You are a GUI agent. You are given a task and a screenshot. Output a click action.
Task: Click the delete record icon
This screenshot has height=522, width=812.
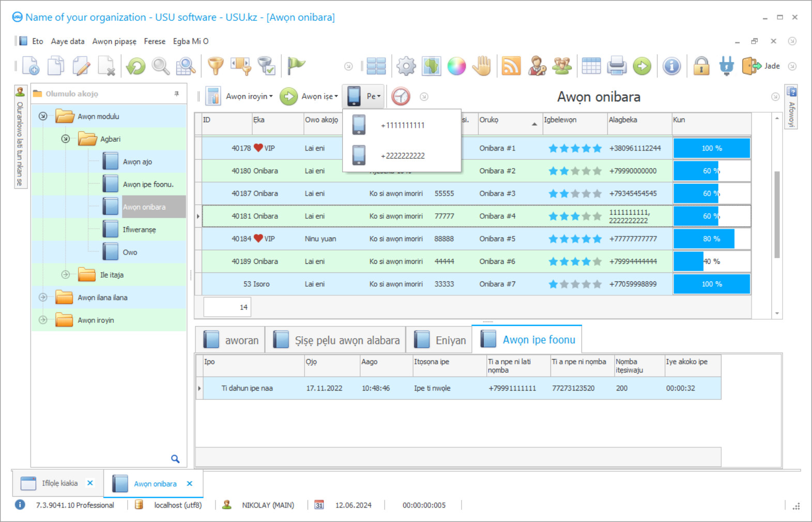pyautogui.click(x=106, y=66)
